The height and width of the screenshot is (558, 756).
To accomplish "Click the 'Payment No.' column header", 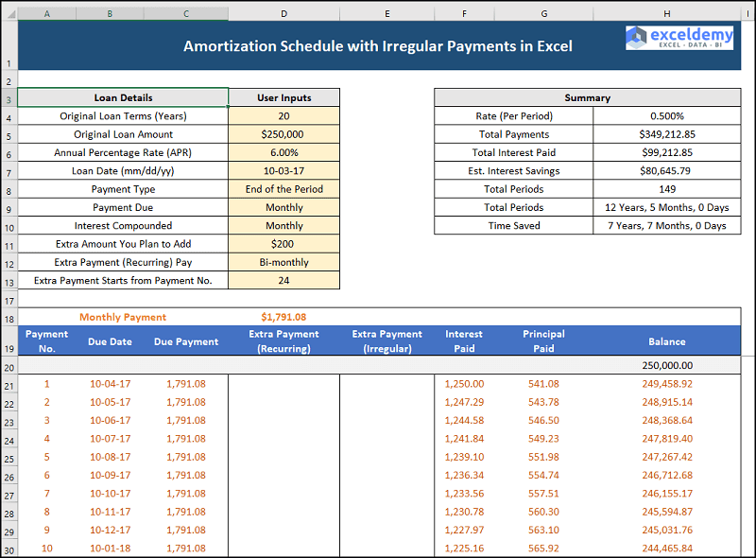I will click(46, 341).
